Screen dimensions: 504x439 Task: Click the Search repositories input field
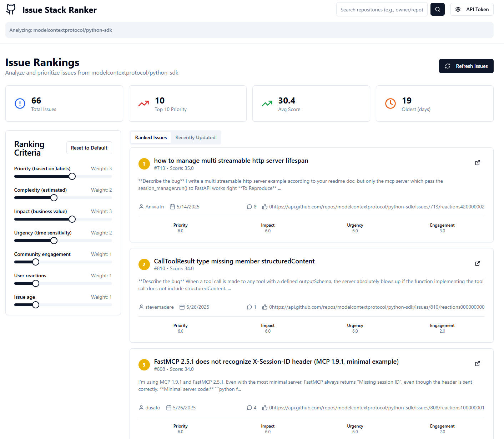(x=381, y=10)
